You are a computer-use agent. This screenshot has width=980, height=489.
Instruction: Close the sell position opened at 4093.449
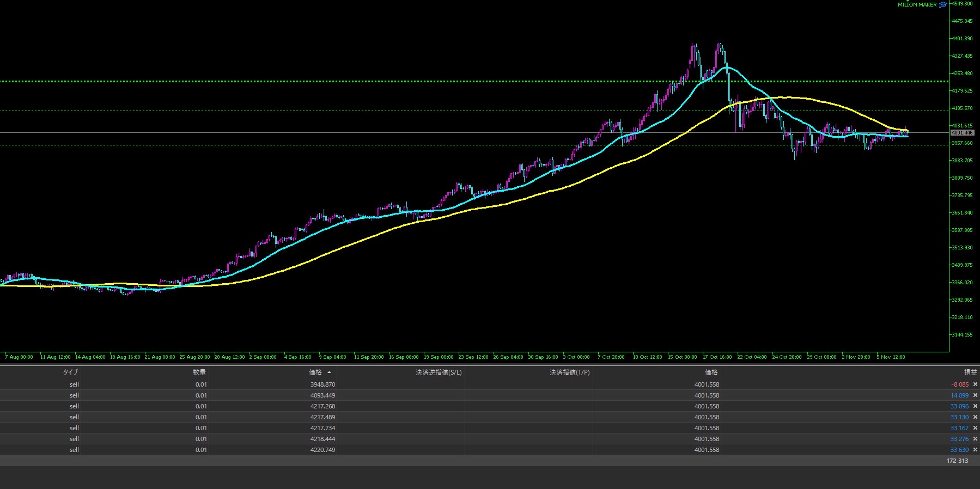point(975,395)
